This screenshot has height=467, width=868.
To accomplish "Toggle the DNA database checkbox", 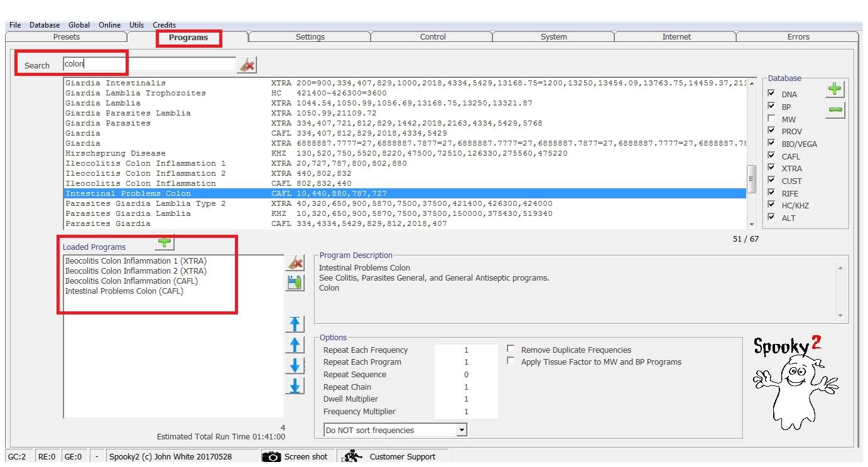I will (x=771, y=94).
